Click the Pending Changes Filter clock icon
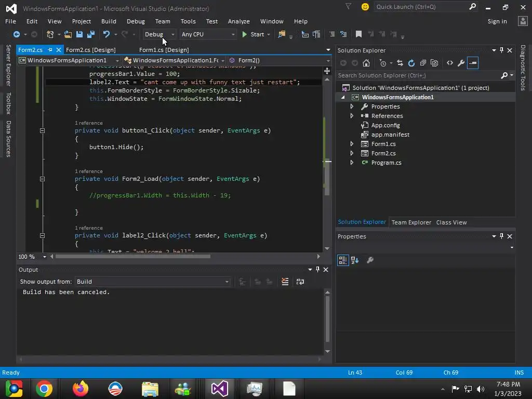The width and height of the screenshot is (532, 399). [383, 63]
